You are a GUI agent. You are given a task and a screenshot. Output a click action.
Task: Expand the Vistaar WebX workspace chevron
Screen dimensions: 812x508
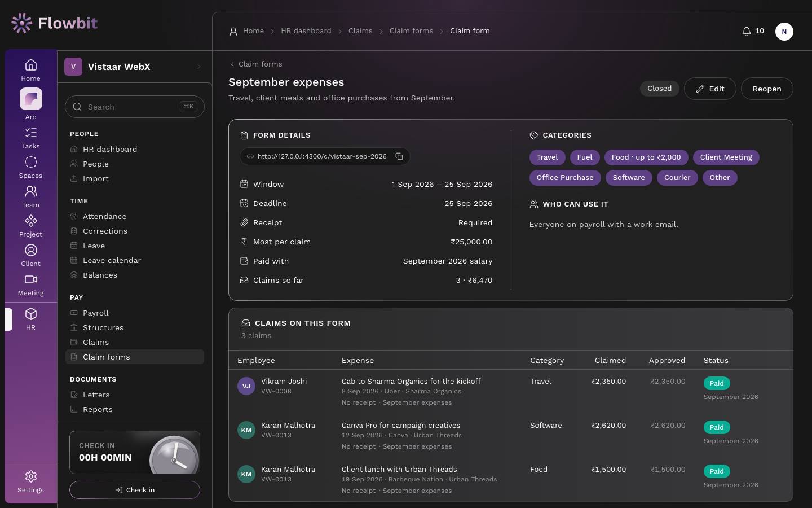199,67
